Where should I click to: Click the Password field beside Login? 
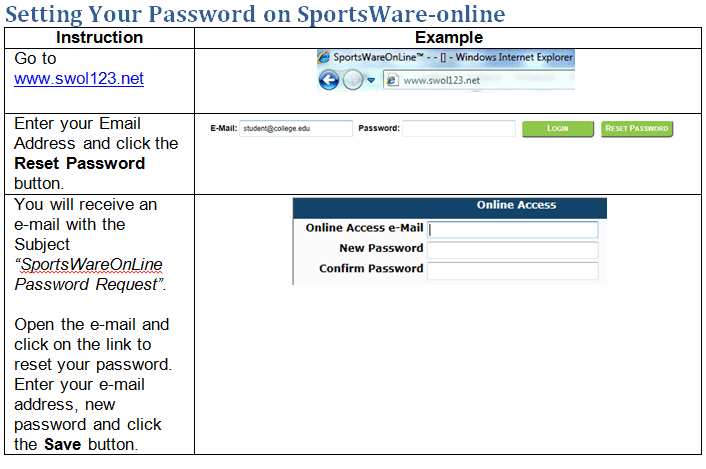click(459, 128)
